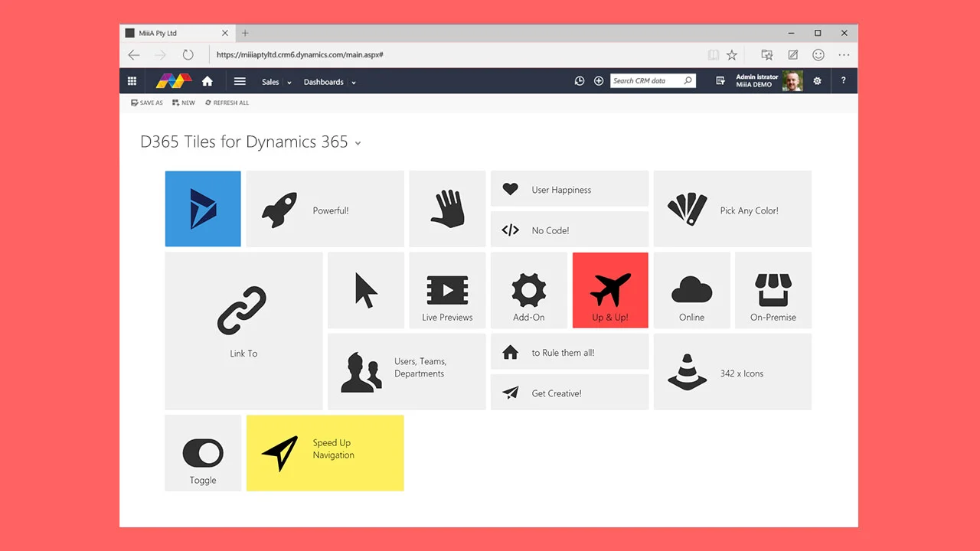
Task: Open the Live Previews film tile
Action: coord(447,290)
